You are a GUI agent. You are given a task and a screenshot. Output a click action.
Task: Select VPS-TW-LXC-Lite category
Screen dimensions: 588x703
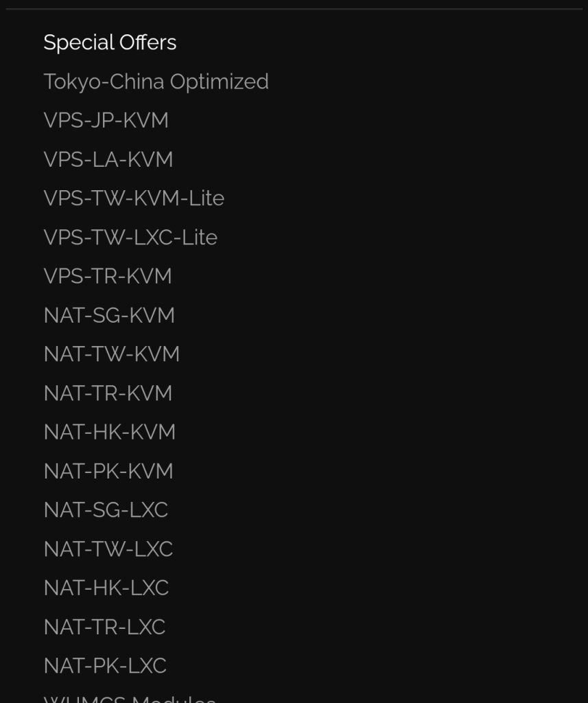(x=130, y=238)
